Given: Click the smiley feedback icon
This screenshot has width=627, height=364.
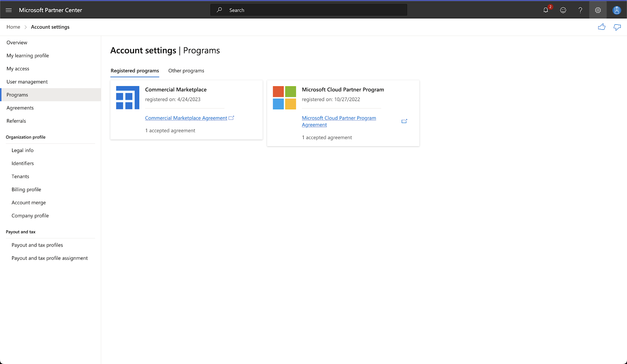Looking at the screenshot, I should (x=563, y=10).
